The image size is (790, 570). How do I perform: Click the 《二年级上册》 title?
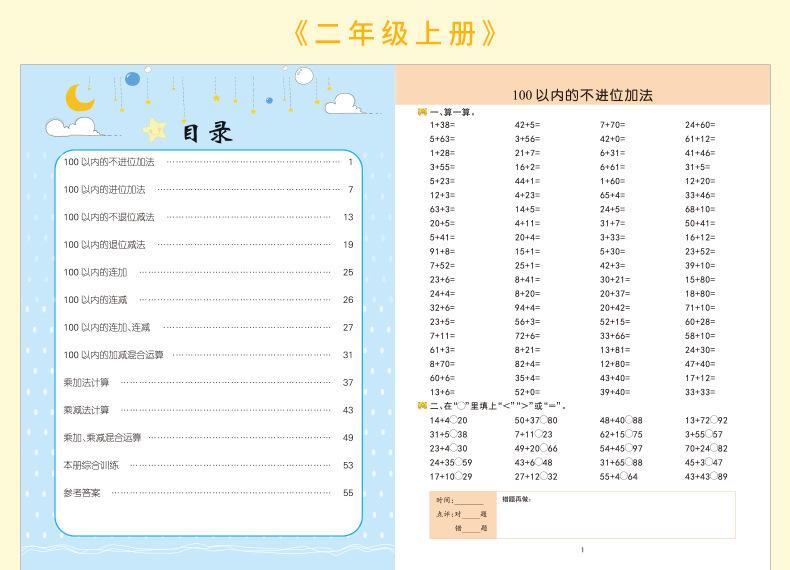point(394,32)
